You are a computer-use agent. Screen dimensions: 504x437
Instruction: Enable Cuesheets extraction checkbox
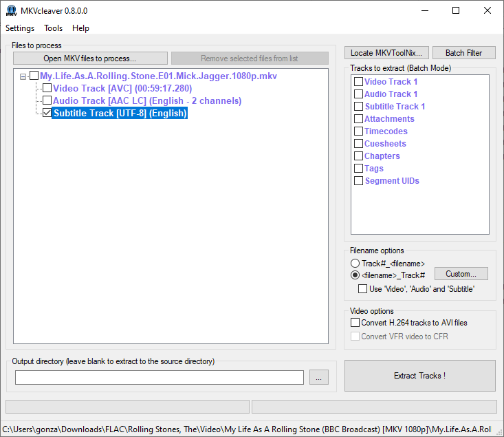358,144
